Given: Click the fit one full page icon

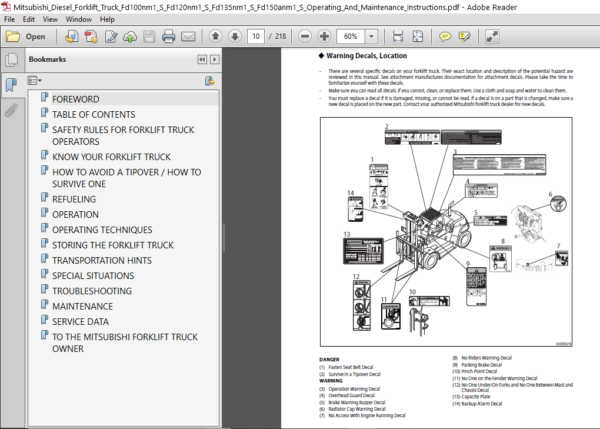Looking at the screenshot, I should tap(417, 36).
